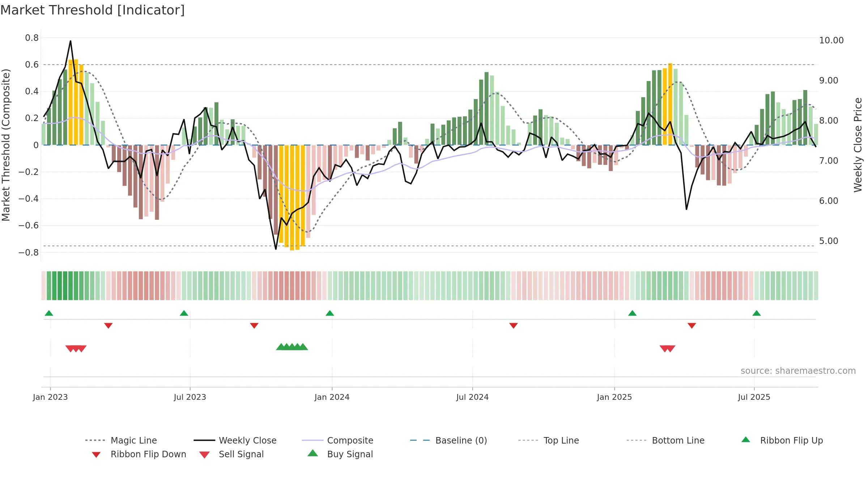868x488 pixels.
Task: Click the Ribbon Flip Down marker in spring 2025
Action: (x=692, y=325)
